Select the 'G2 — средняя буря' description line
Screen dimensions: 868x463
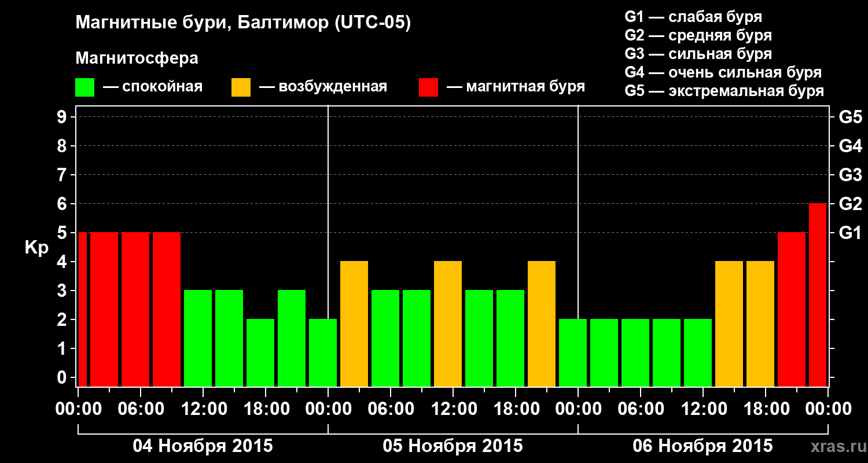point(698,35)
